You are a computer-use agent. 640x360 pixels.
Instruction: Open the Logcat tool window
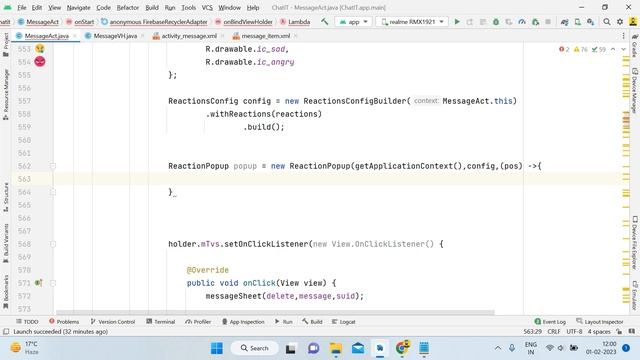343,322
